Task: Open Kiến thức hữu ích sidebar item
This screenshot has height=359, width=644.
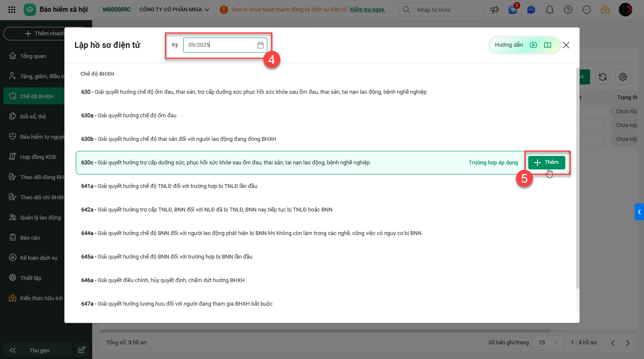Action: click(34, 298)
